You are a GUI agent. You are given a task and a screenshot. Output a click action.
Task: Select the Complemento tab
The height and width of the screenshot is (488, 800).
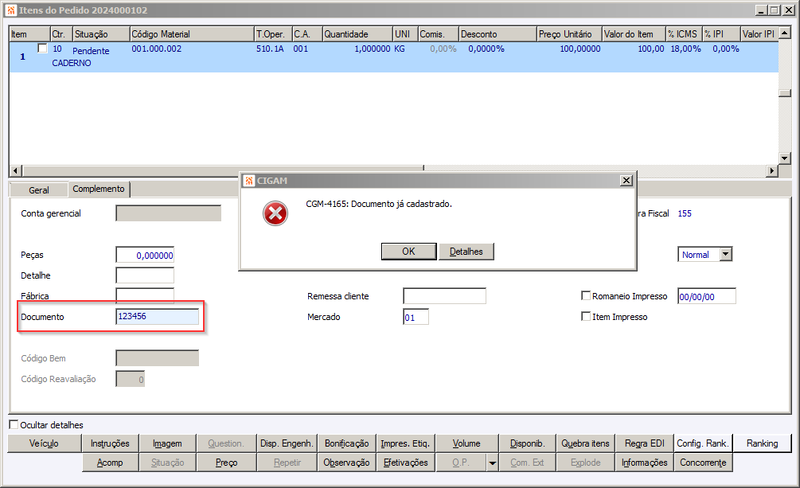98,189
